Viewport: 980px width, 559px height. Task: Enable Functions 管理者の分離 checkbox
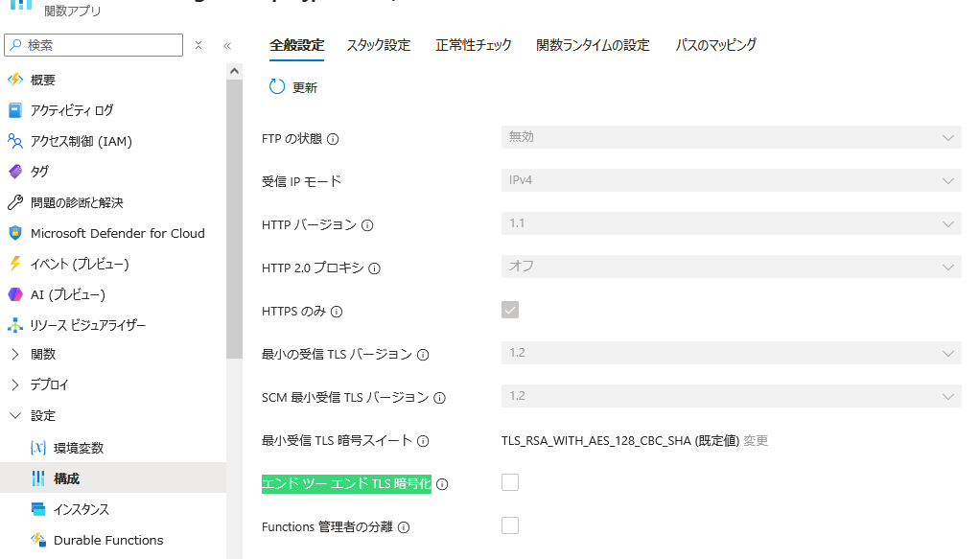(x=510, y=525)
